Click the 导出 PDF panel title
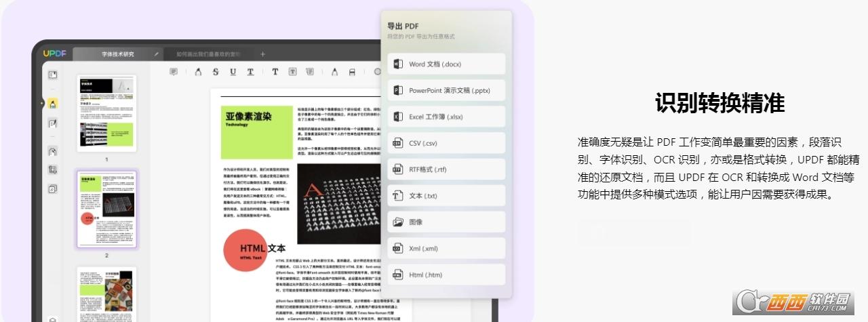The height and width of the screenshot is (322, 868). (403, 25)
